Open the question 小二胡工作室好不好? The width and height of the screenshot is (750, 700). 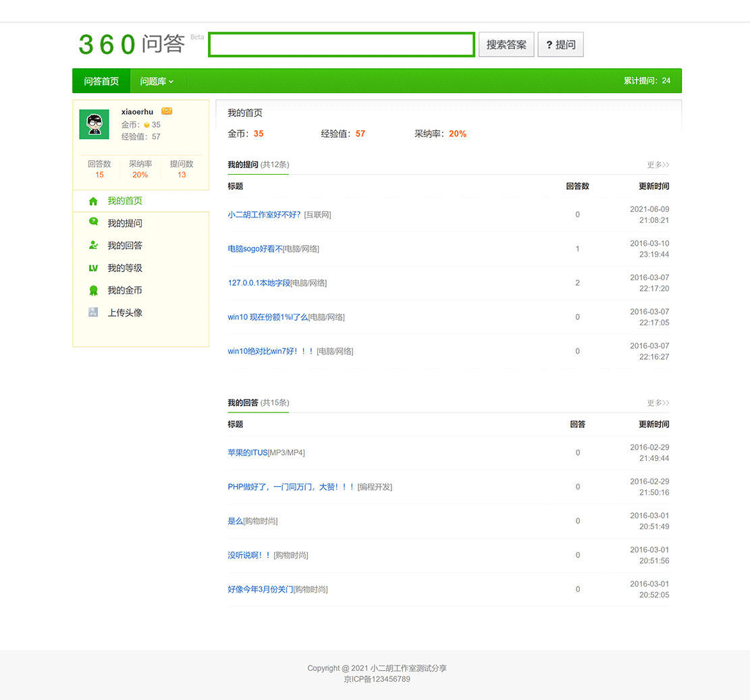[x=263, y=214]
